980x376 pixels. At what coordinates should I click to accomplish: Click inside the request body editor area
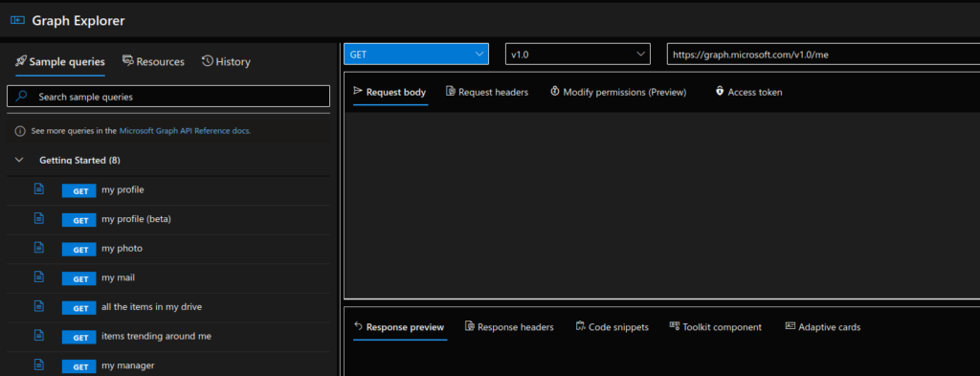click(662, 205)
